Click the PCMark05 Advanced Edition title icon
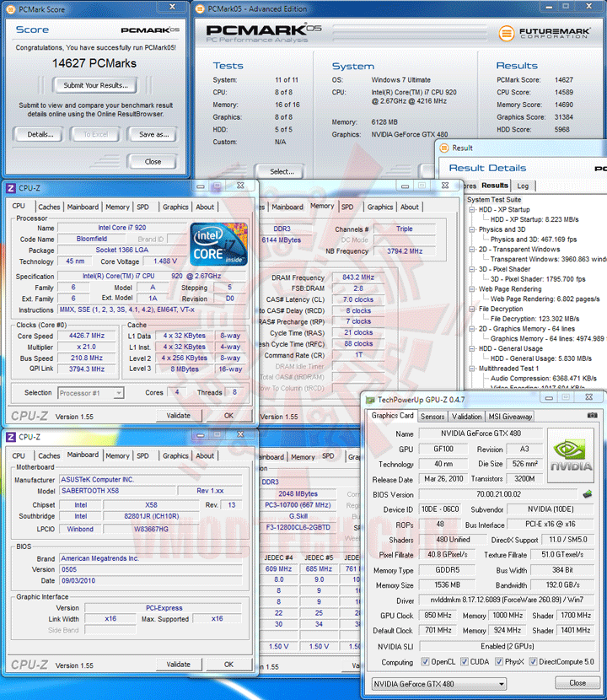The image size is (607, 700). 201,8
